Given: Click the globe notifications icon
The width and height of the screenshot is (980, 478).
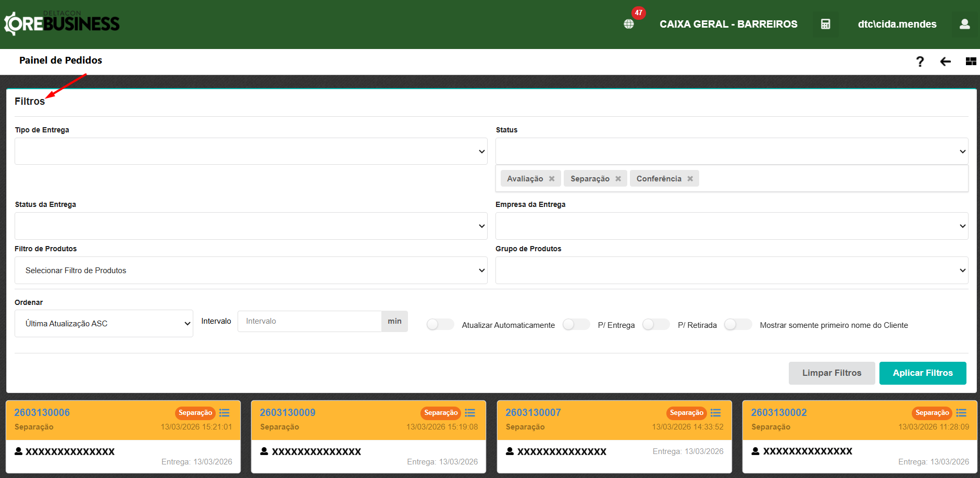Looking at the screenshot, I should click(629, 24).
